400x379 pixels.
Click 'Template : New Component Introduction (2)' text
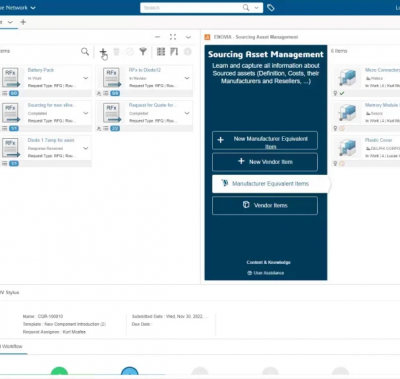tap(64, 324)
